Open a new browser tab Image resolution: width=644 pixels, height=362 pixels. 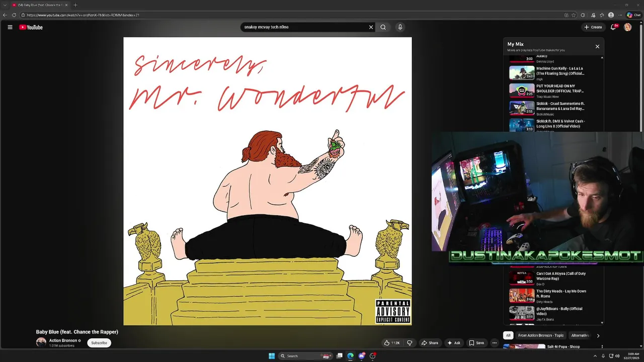pyautogui.click(x=75, y=5)
